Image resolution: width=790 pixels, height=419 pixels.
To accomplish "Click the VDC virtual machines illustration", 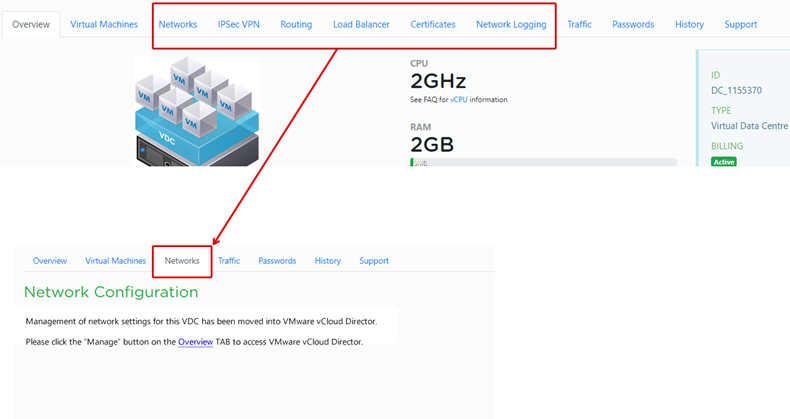I will pyautogui.click(x=197, y=111).
